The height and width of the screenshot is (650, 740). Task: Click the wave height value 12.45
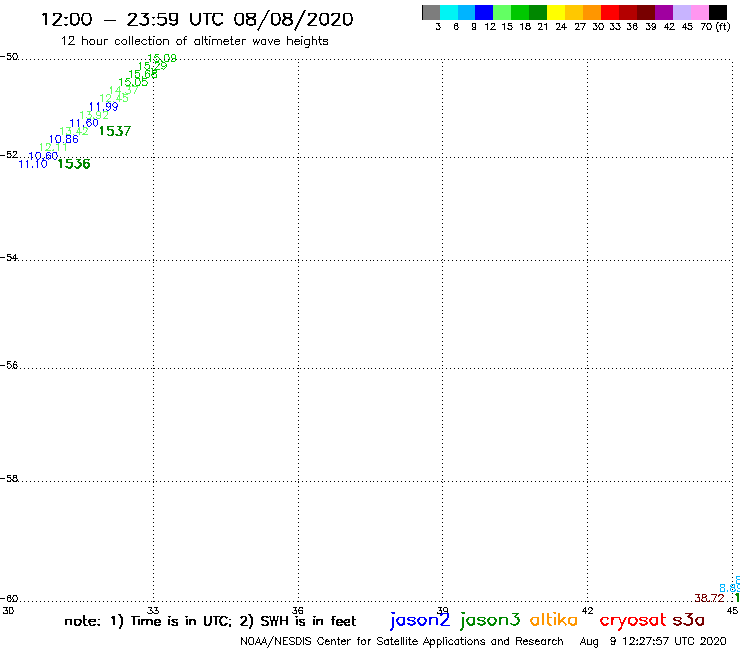click(114, 98)
